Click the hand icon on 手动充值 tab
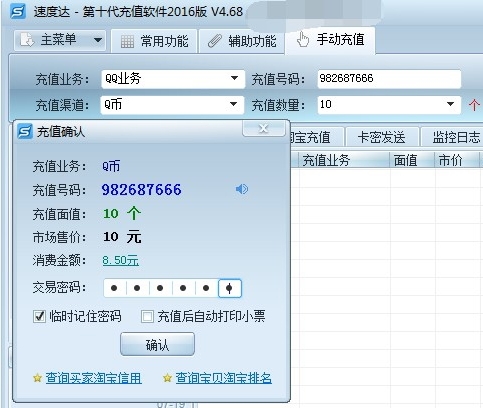The height and width of the screenshot is (408, 483). tap(303, 39)
